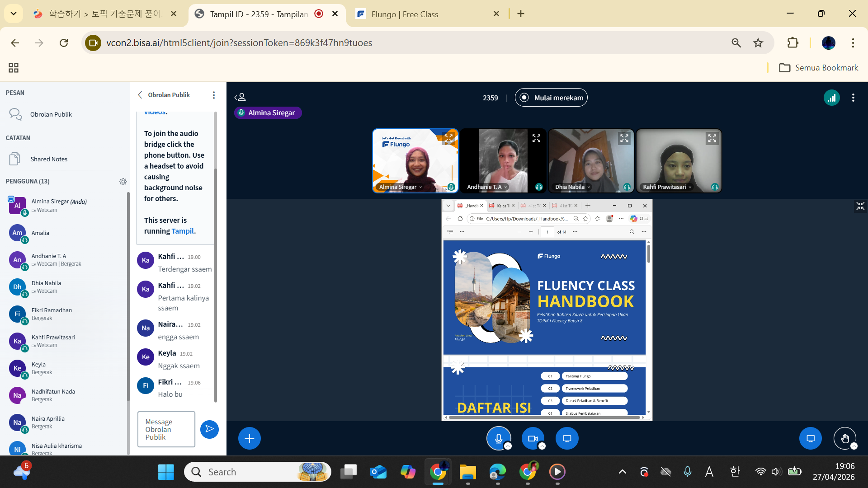Minimize the shared presentation with the arrows icon
Image resolution: width=868 pixels, height=488 pixels.
pyautogui.click(x=860, y=206)
